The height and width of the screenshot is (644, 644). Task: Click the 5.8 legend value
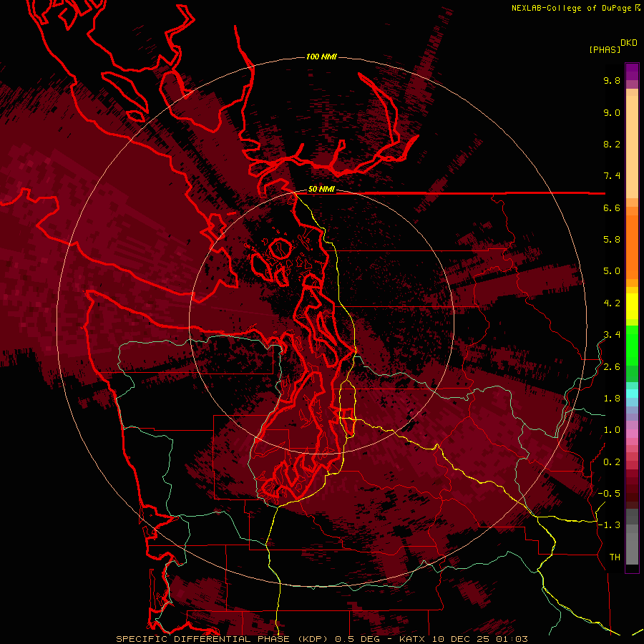612,240
